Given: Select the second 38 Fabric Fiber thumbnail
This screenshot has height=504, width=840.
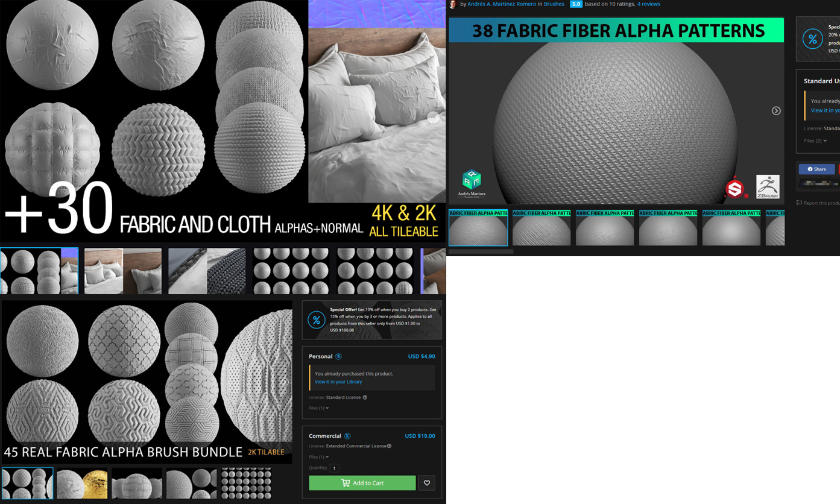Looking at the screenshot, I should point(542,228).
